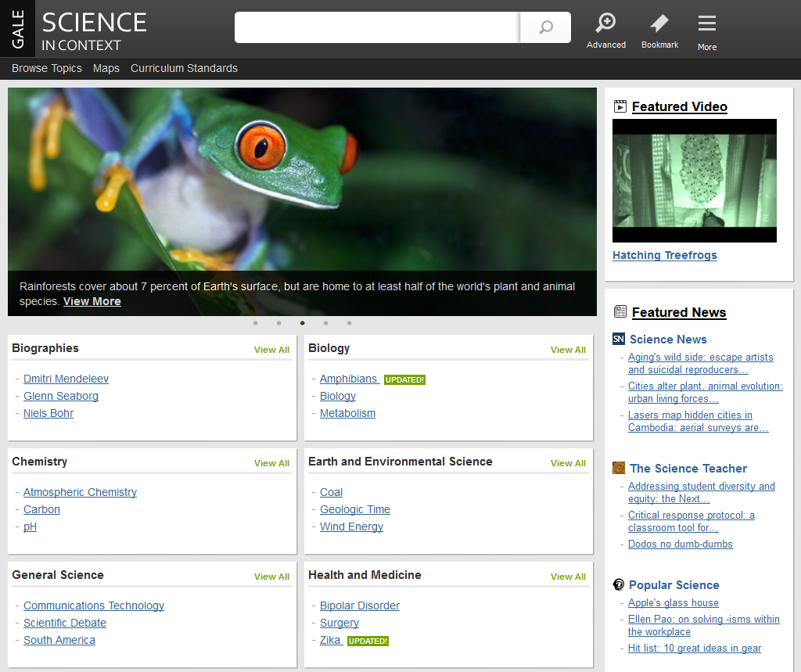Open Advanced search icon
This screenshot has height=672, width=801.
[605, 23]
